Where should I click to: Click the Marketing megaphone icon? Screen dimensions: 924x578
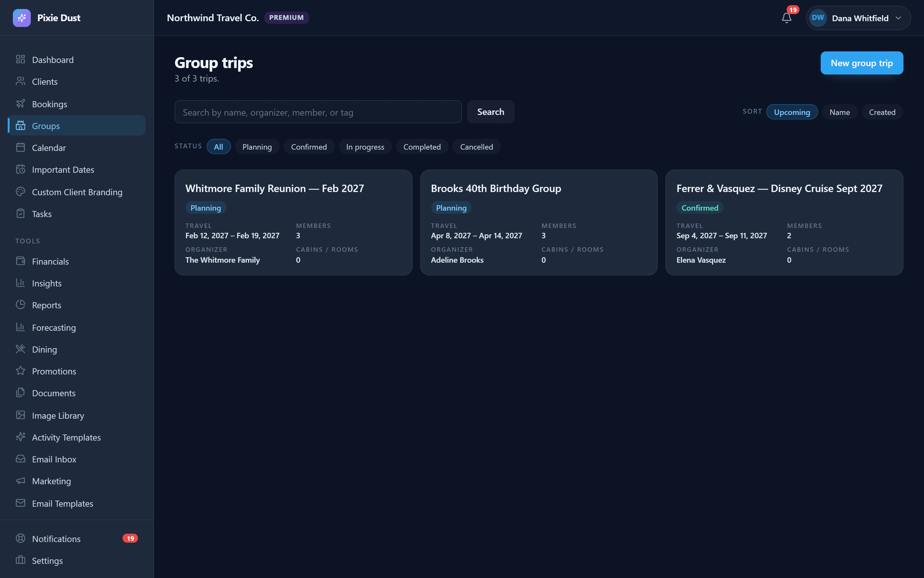(21, 480)
